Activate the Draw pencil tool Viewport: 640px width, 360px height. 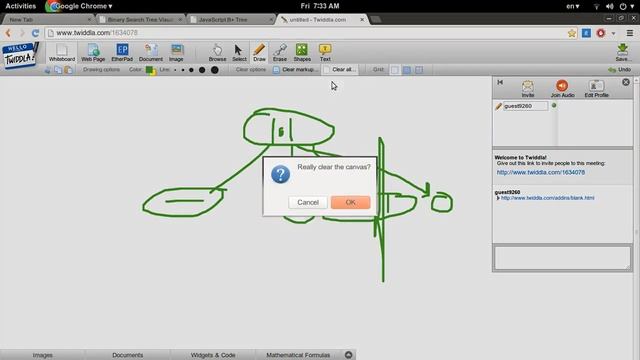[x=259, y=53]
